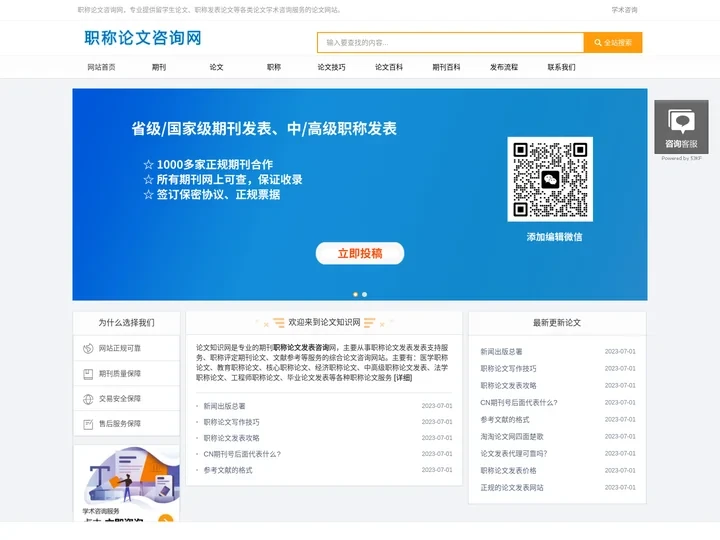
Task: Focus the site search input field
Action: (x=450, y=43)
